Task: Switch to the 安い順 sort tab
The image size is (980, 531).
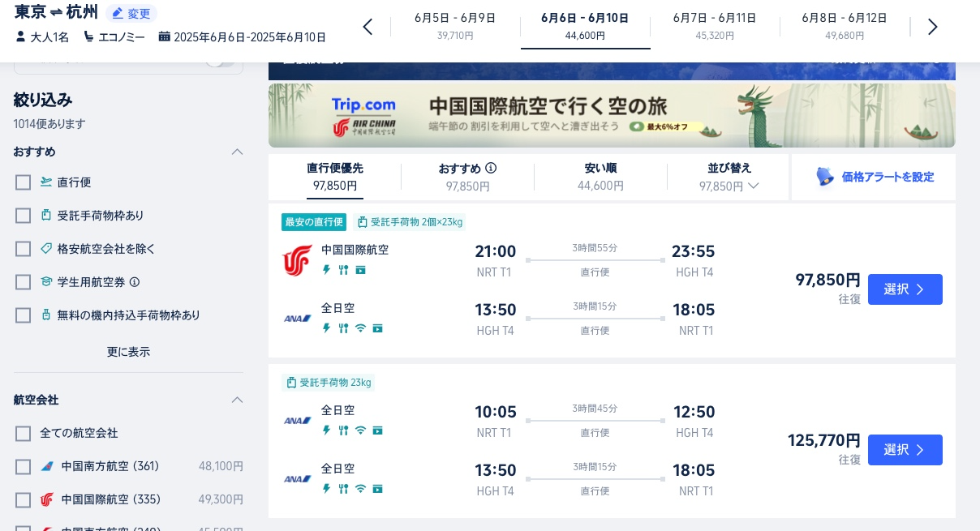Action: (x=600, y=177)
